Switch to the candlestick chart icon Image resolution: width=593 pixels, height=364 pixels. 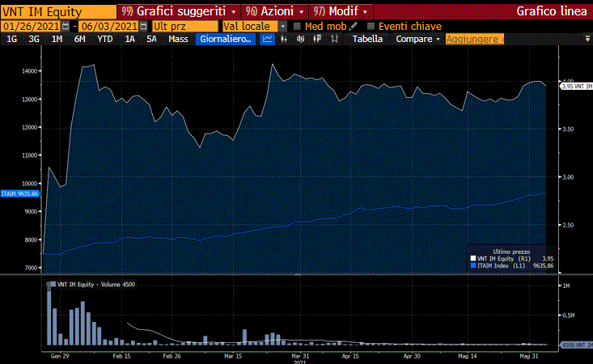tap(283, 39)
